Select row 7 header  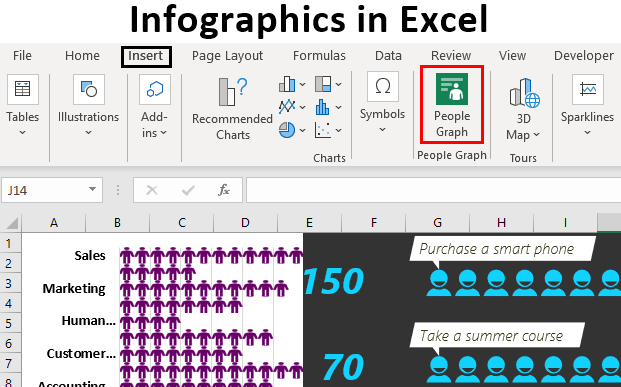coord(10,363)
